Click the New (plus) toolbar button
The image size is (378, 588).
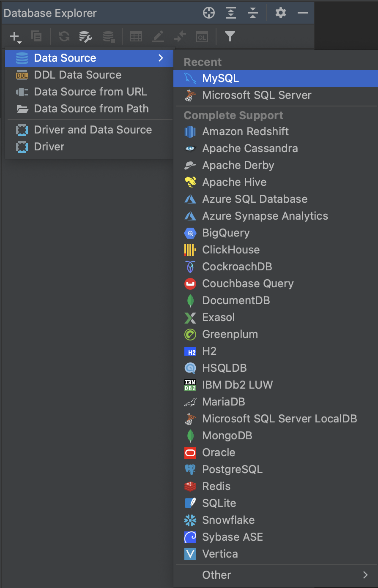coord(15,37)
